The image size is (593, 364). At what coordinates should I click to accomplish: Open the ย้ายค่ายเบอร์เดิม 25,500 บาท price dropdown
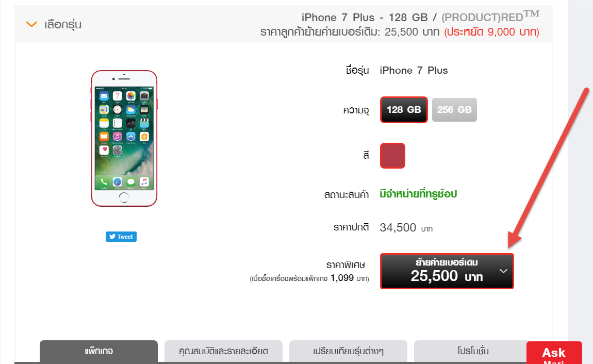click(447, 271)
